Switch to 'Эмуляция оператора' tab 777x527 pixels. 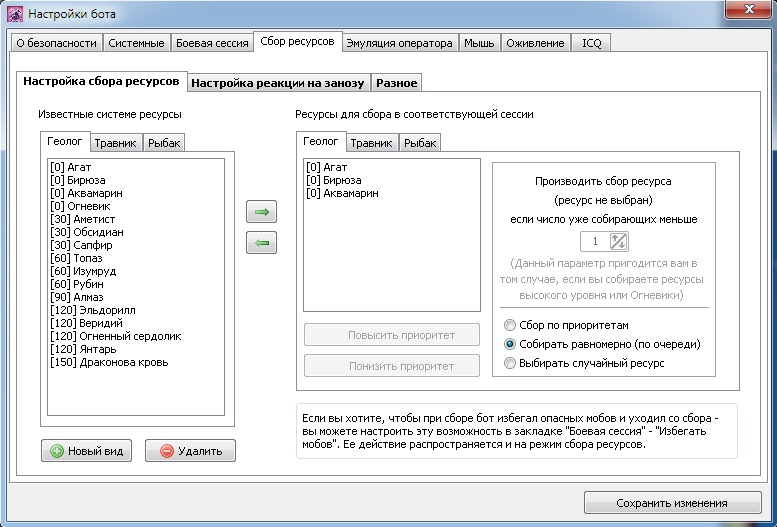(x=399, y=43)
